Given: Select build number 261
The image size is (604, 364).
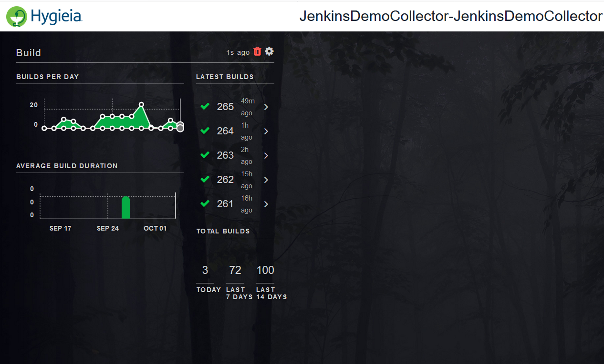Looking at the screenshot, I should 225,204.
